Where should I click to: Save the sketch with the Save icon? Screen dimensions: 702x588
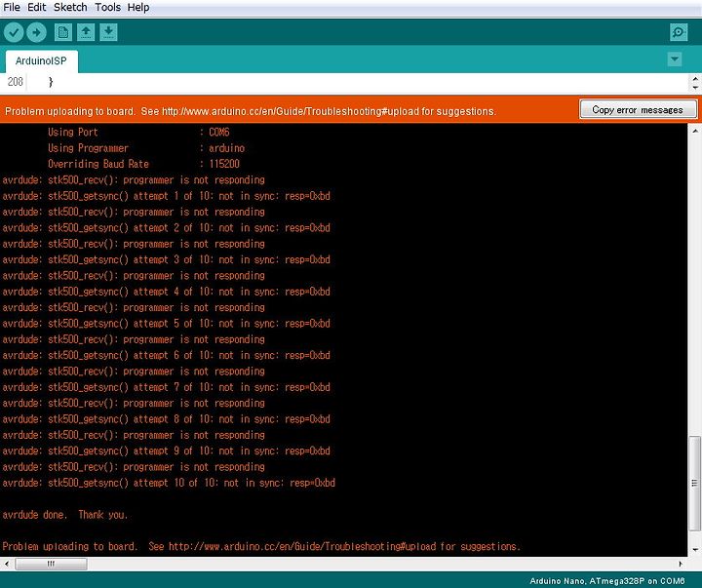point(108,32)
